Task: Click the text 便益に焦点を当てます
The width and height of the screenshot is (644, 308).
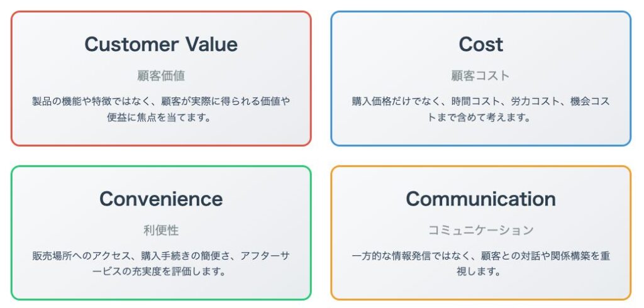Action: coord(158,118)
